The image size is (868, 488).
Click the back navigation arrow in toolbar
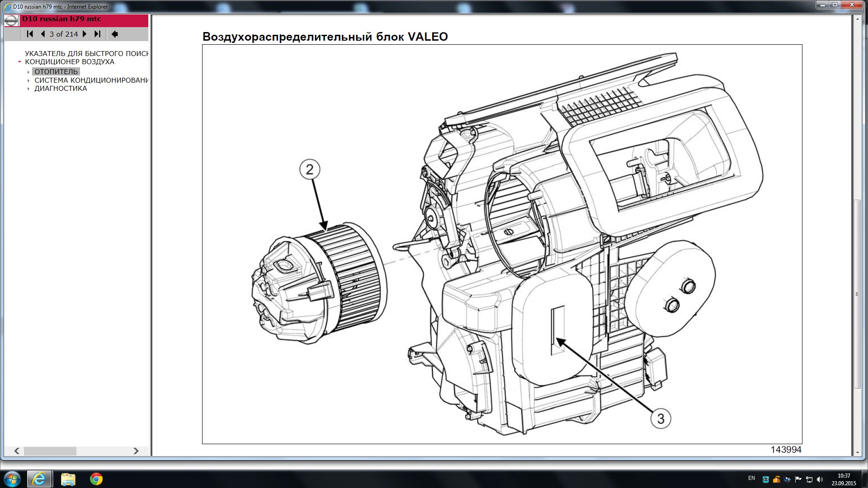tap(115, 34)
